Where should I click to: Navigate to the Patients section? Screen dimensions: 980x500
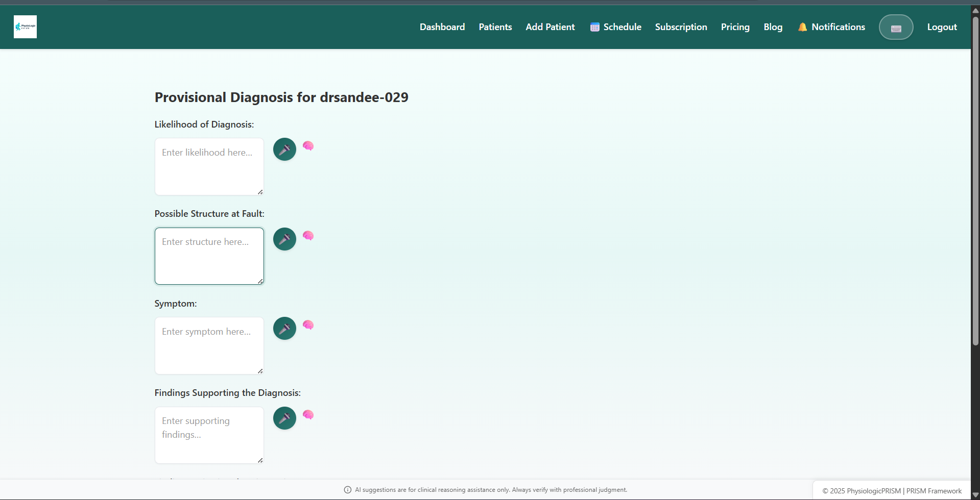(x=495, y=27)
